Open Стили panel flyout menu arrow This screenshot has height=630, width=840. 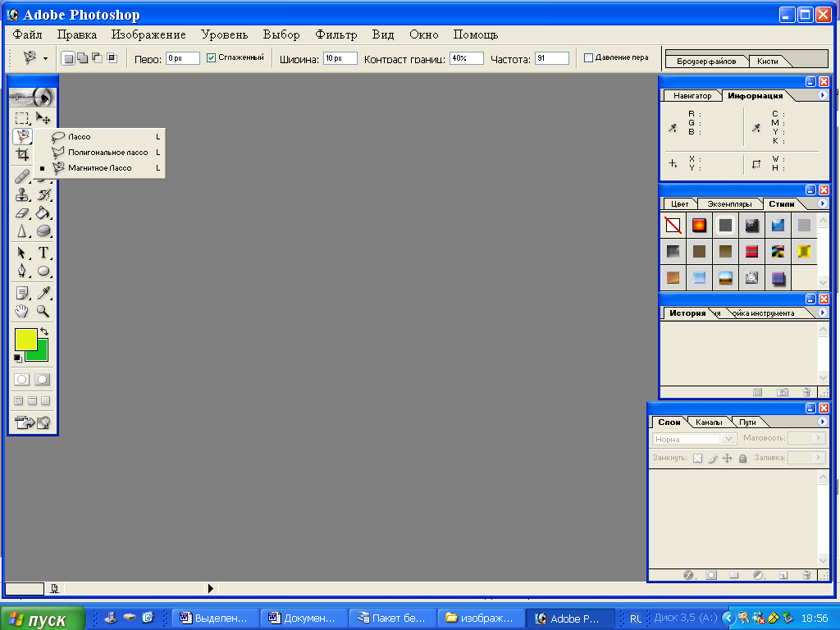click(822, 203)
